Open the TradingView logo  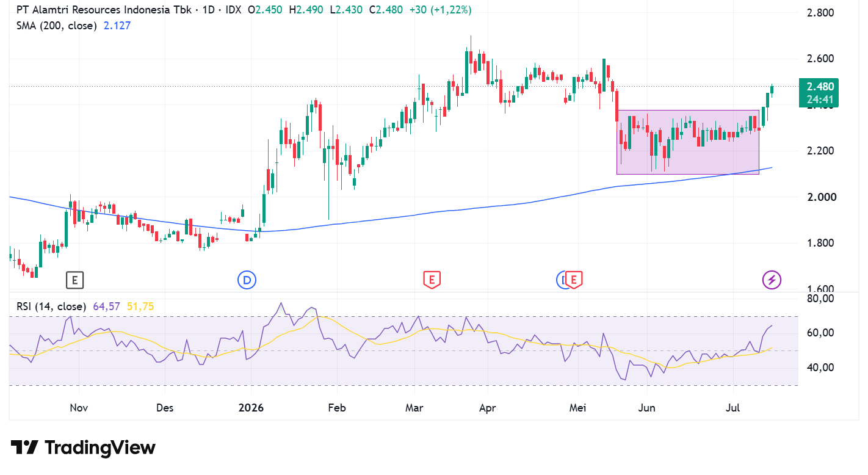click(83, 448)
